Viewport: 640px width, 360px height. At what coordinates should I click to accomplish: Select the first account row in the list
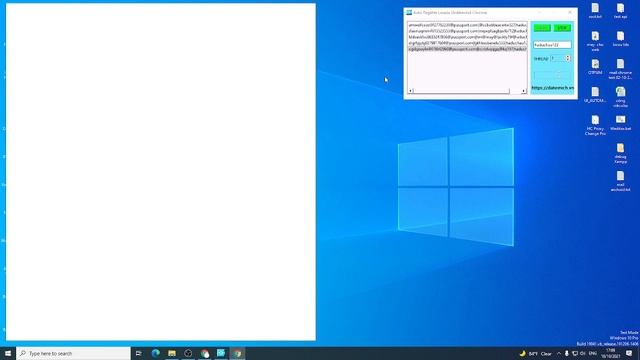pyautogui.click(x=467, y=25)
